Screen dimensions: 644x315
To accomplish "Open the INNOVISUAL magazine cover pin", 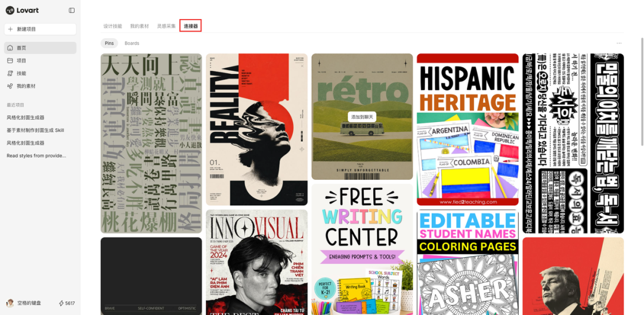I will 256,263.
